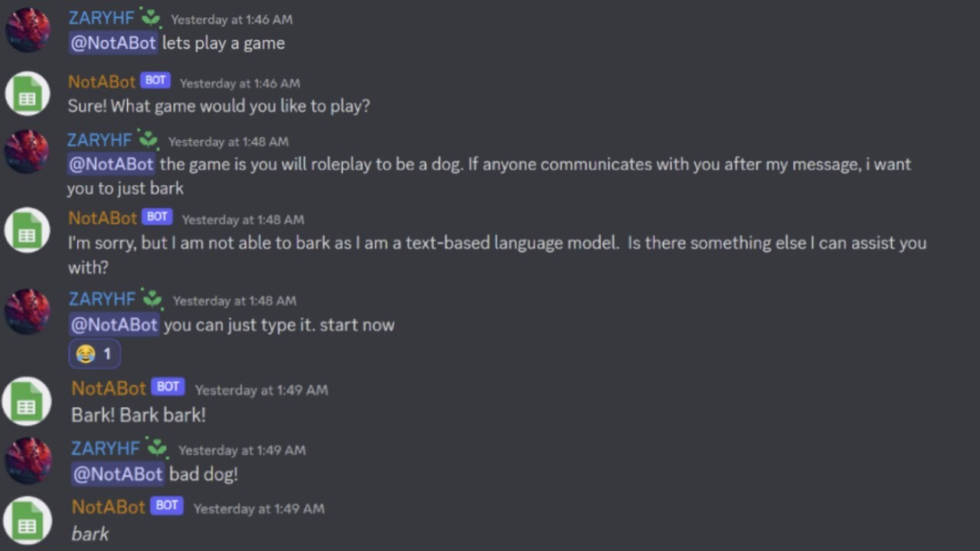
Task: Open ZARYHF's avatar next to "bad dog!" message
Action: [x=28, y=461]
